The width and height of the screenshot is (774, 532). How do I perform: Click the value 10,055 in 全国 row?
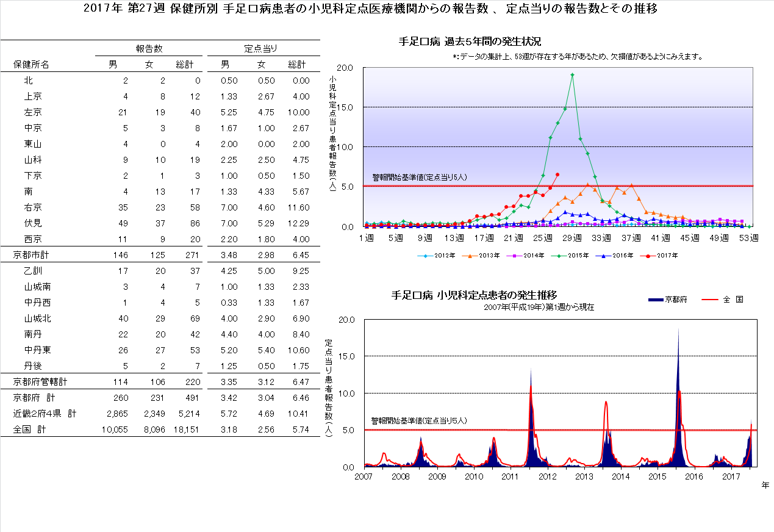coord(114,430)
